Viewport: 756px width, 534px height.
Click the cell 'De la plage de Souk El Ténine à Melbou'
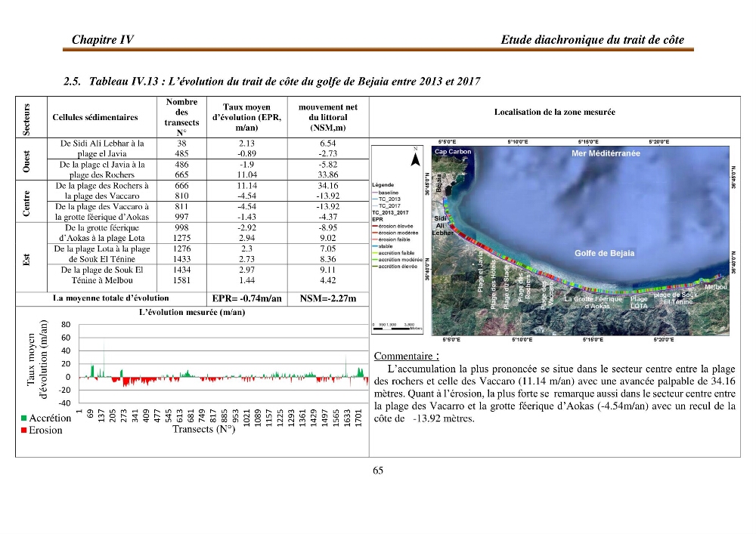[102, 275]
